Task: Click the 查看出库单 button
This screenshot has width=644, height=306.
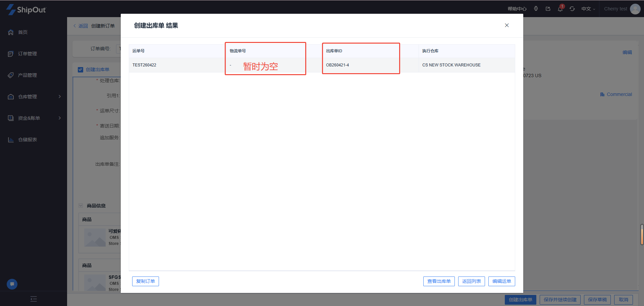Action: tap(439, 281)
